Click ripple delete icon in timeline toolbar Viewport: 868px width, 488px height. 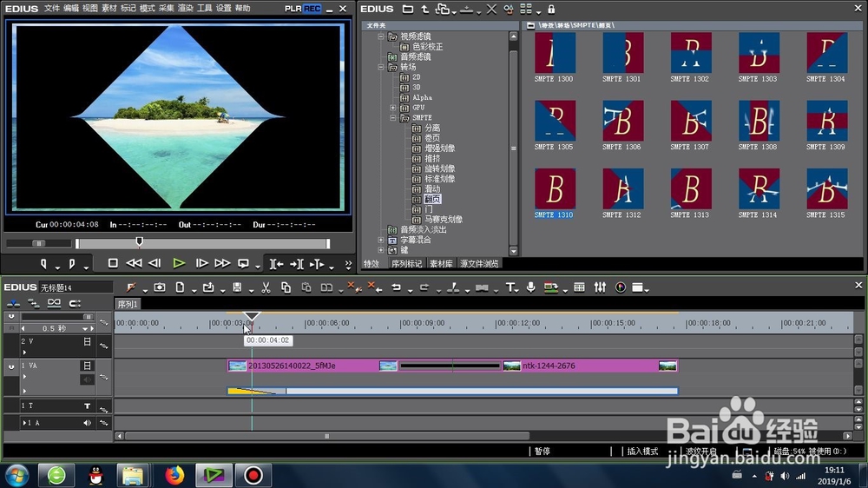point(374,287)
